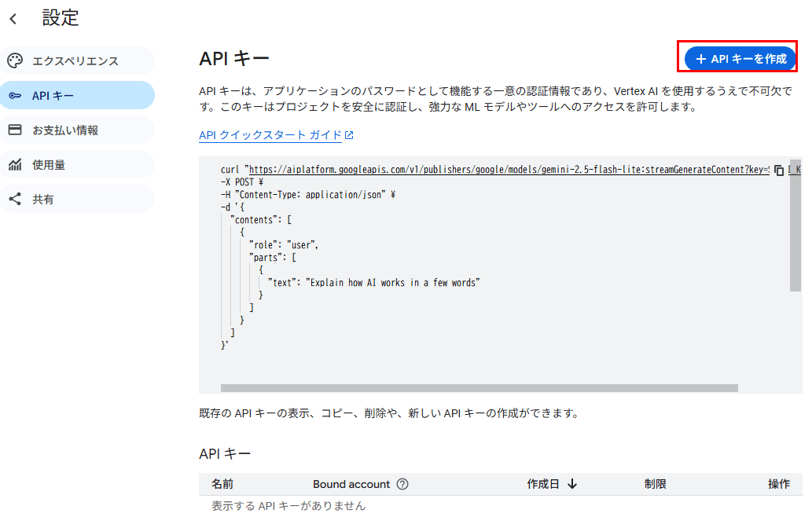Click the code block's vertical scrollbar

pyautogui.click(x=795, y=228)
